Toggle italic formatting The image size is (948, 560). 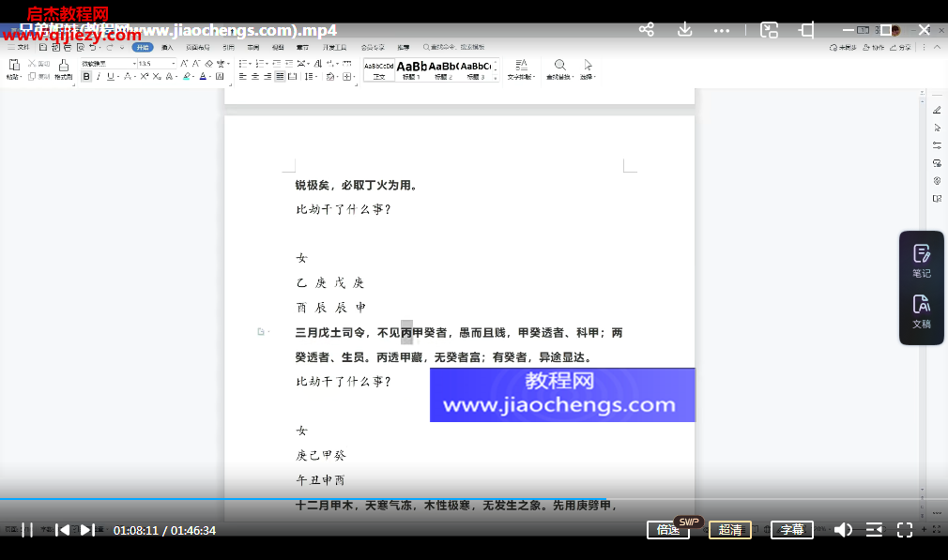tap(98, 77)
